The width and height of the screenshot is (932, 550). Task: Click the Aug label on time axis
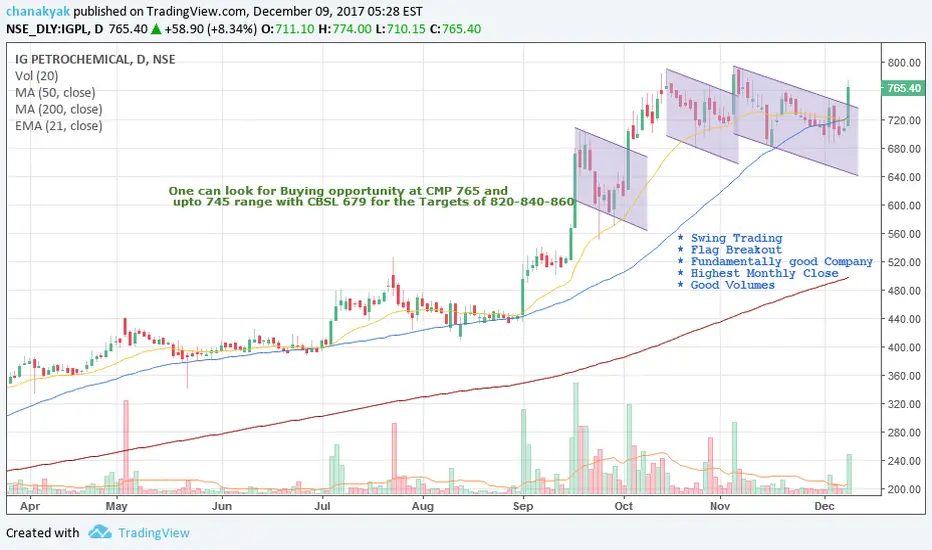coord(423,506)
